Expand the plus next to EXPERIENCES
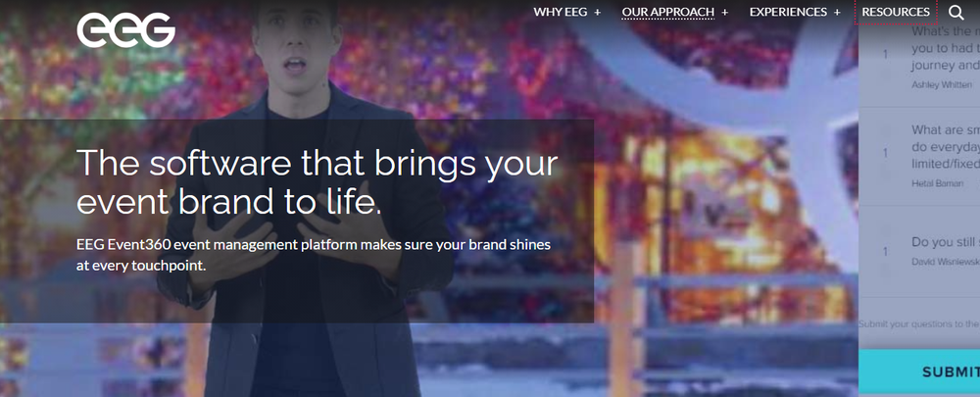This screenshot has width=980, height=397. tap(837, 12)
